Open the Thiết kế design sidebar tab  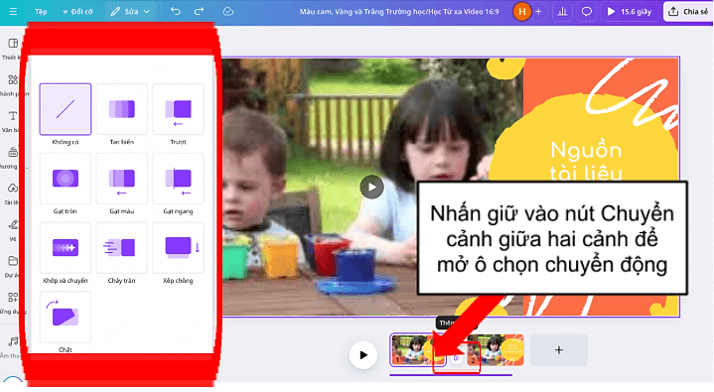(x=12, y=48)
